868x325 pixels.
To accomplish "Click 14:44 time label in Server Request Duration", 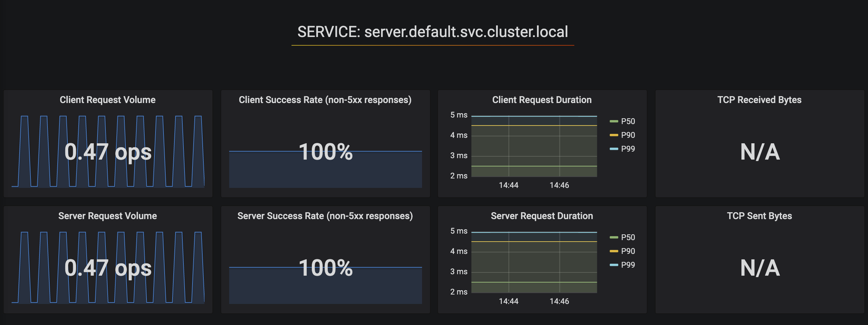I will point(509,301).
